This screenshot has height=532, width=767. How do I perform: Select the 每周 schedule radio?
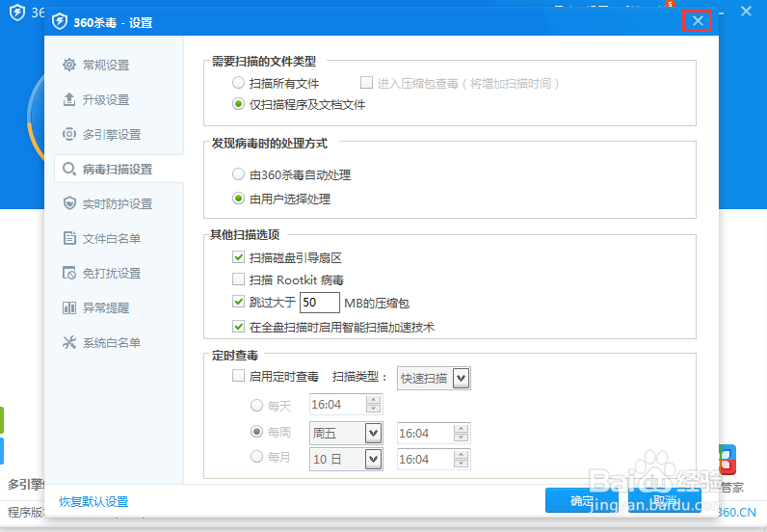257,431
